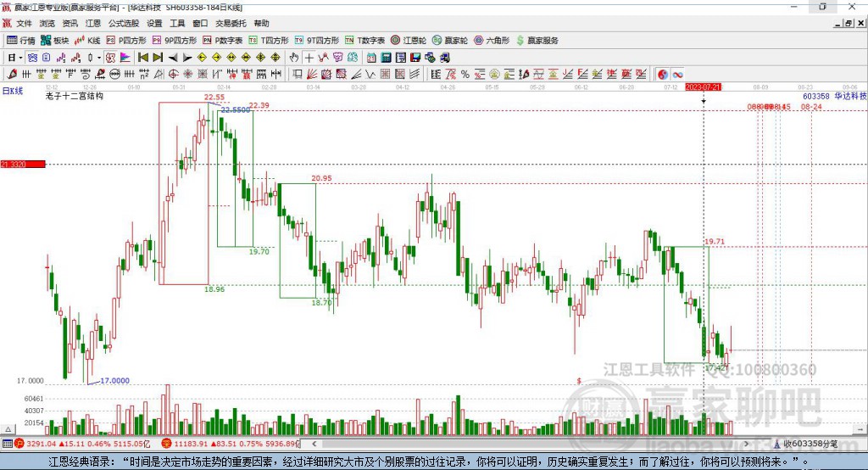Open the calendar icon
Image resolution: width=868 pixels, height=470 pixels.
371,58
